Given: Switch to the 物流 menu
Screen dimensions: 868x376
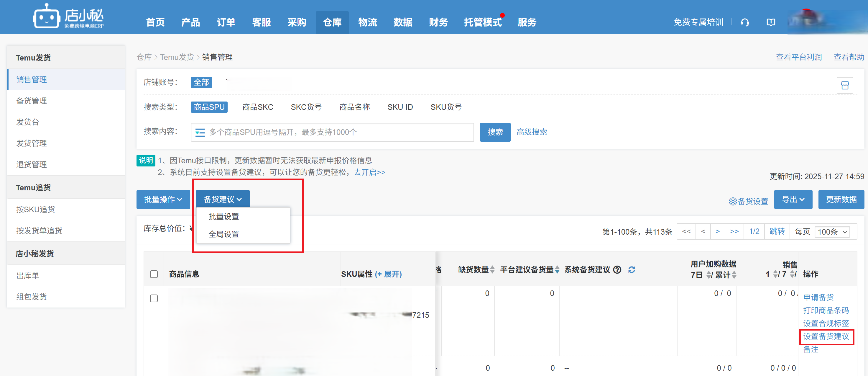Looking at the screenshot, I should [368, 22].
